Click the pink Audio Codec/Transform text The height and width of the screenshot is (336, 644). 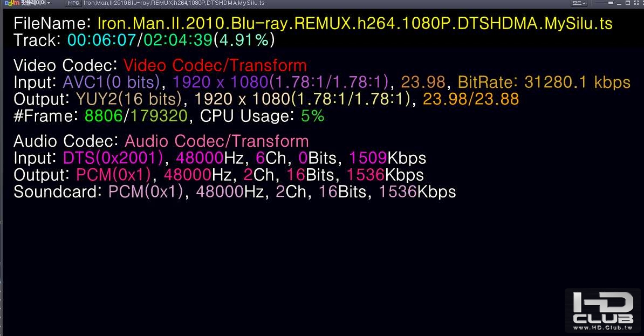pyautogui.click(x=216, y=141)
